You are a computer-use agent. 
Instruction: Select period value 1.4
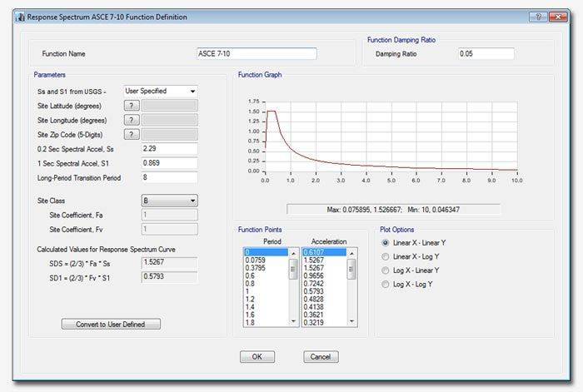267,307
